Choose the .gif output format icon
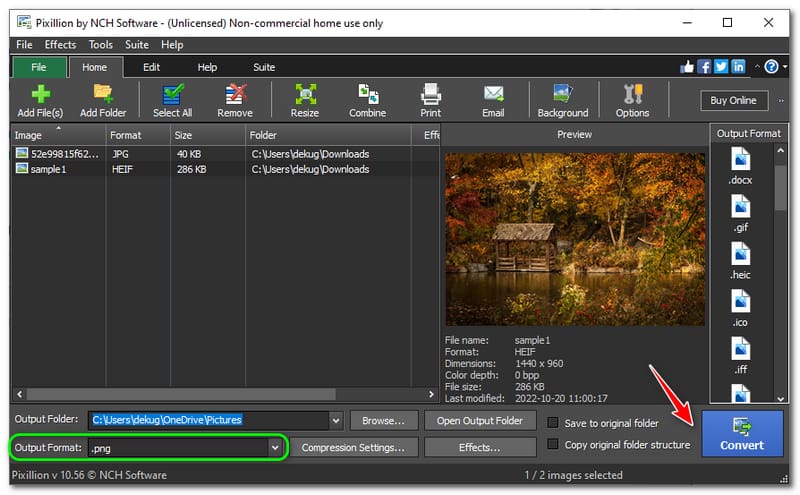This screenshot has width=800, height=495. pos(741,214)
